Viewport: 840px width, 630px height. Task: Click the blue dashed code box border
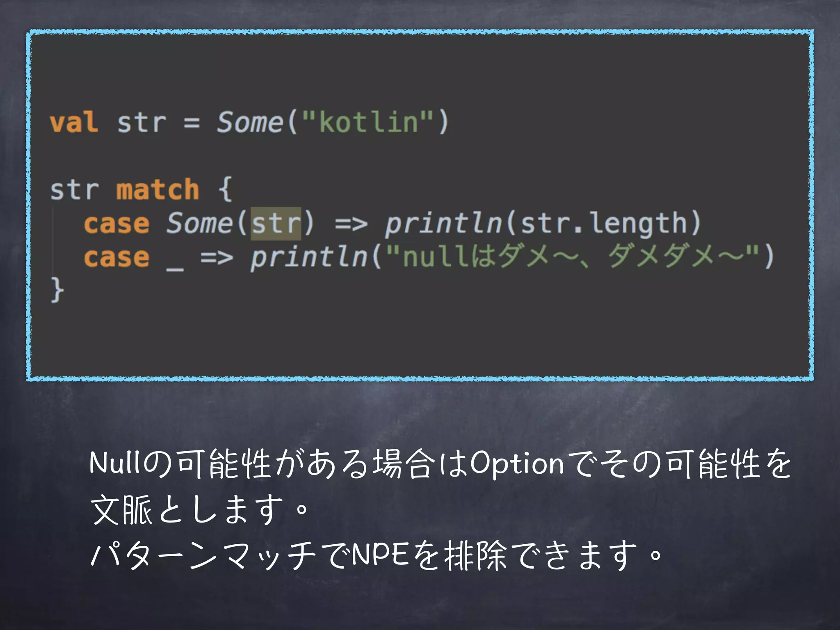click(x=420, y=32)
